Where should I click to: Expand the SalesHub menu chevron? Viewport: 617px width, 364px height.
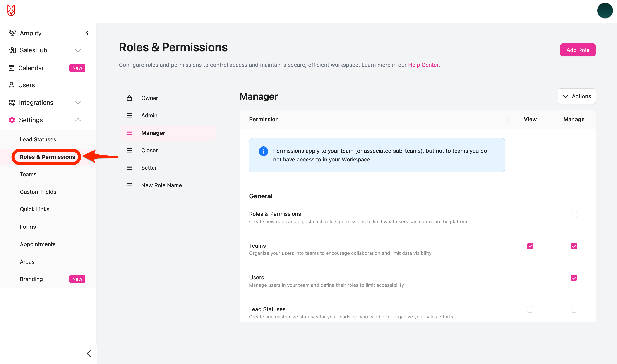click(x=78, y=51)
